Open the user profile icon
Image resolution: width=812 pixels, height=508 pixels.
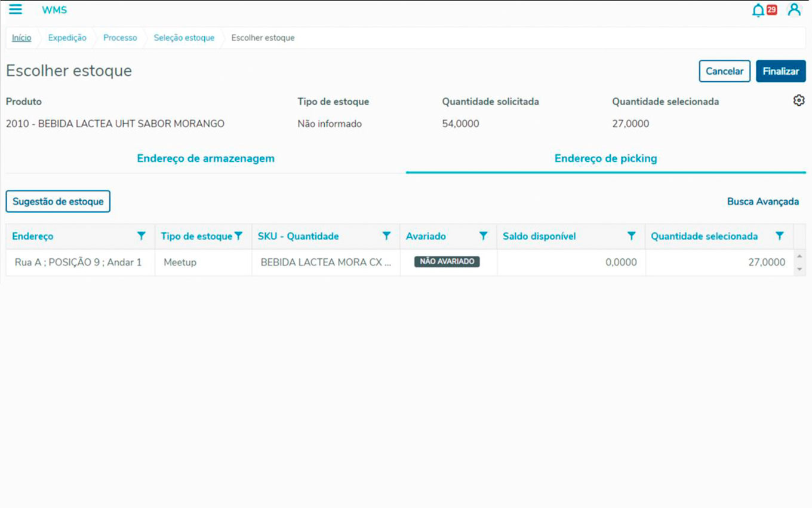[x=793, y=10]
